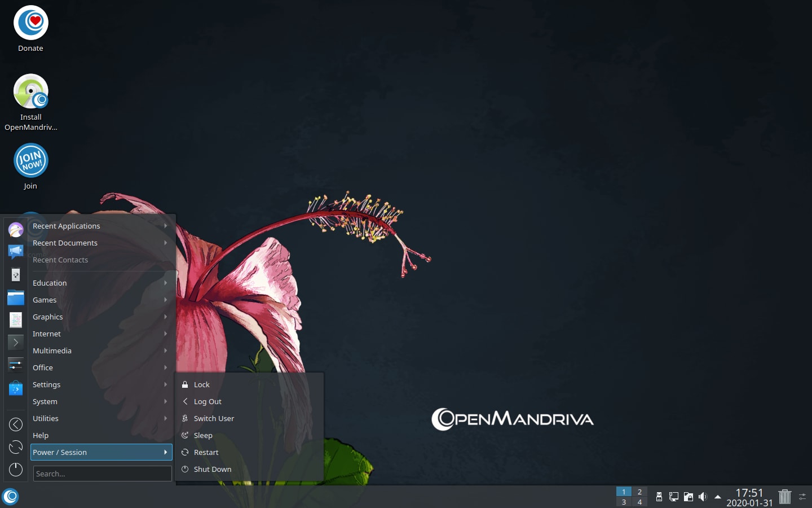The image size is (812, 508).
Task: Open the trash bin in panel
Action: pos(784,497)
